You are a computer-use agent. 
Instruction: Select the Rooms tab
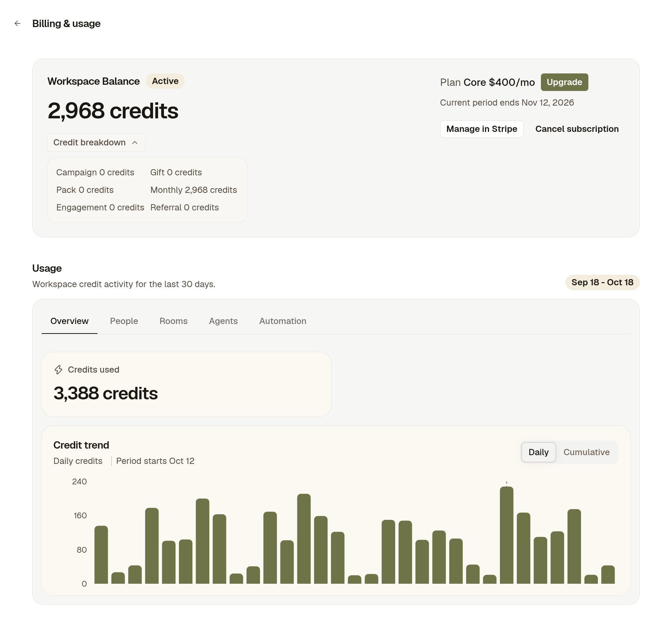[173, 321]
